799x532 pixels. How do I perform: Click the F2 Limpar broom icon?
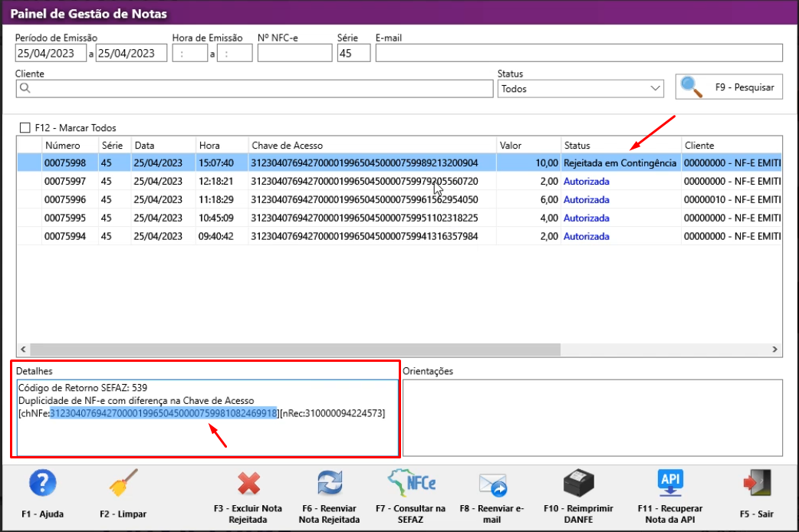pos(123,483)
